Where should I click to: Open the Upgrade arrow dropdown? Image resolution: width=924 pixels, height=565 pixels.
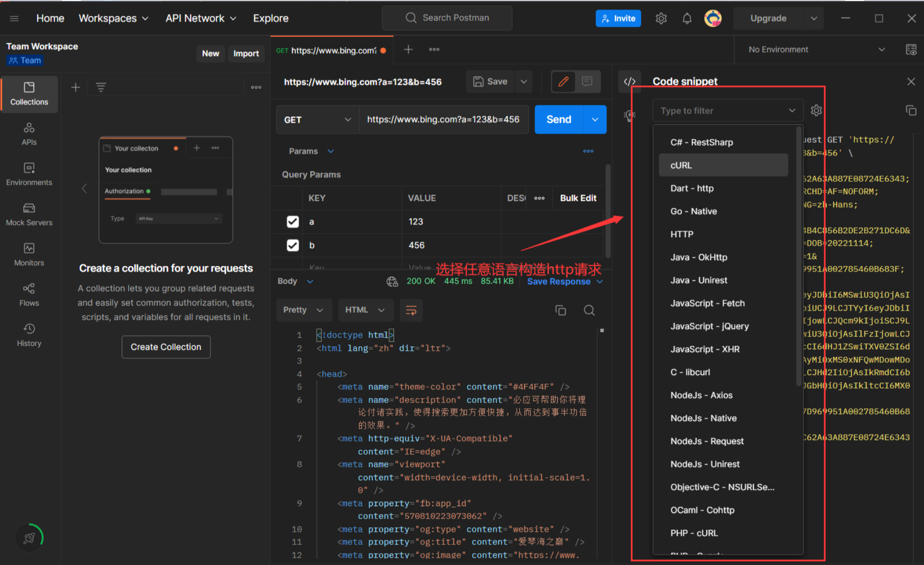[x=814, y=18]
